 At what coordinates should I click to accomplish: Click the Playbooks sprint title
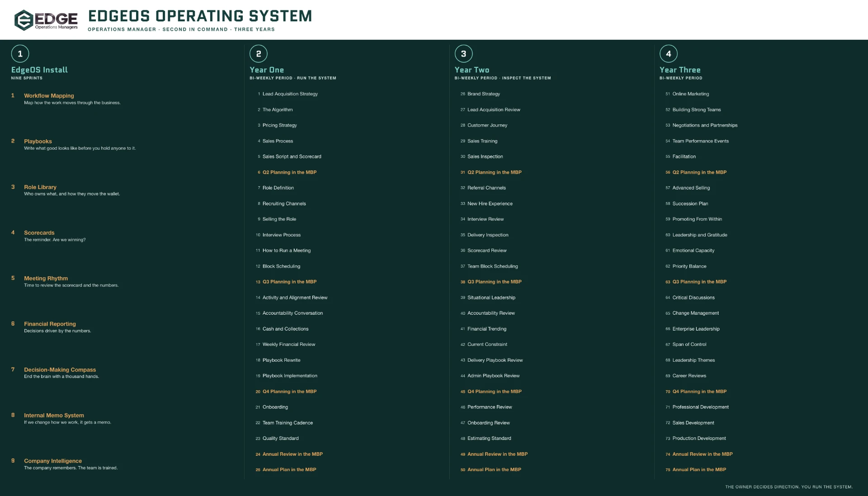(38, 142)
